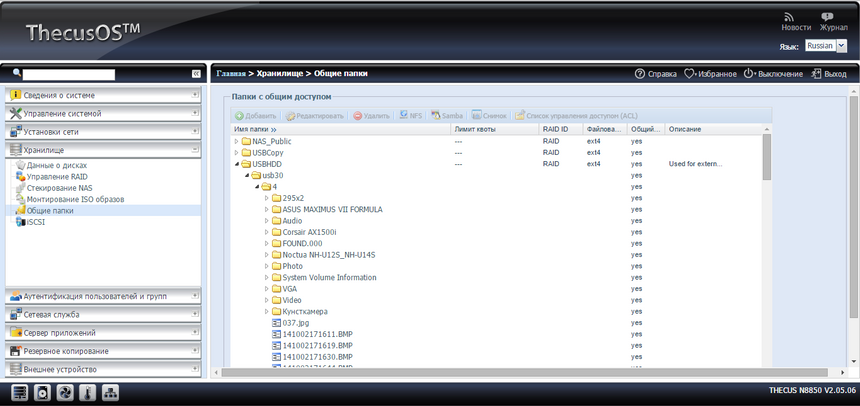Click the Выход logout button
This screenshot has width=860, height=406.
tap(828, 74)
